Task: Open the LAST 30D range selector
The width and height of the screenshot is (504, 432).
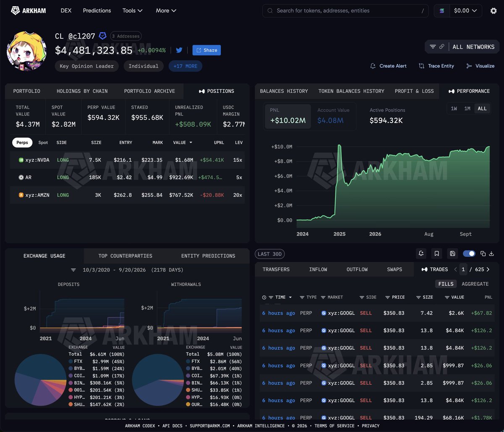Action: click(270, 254)
